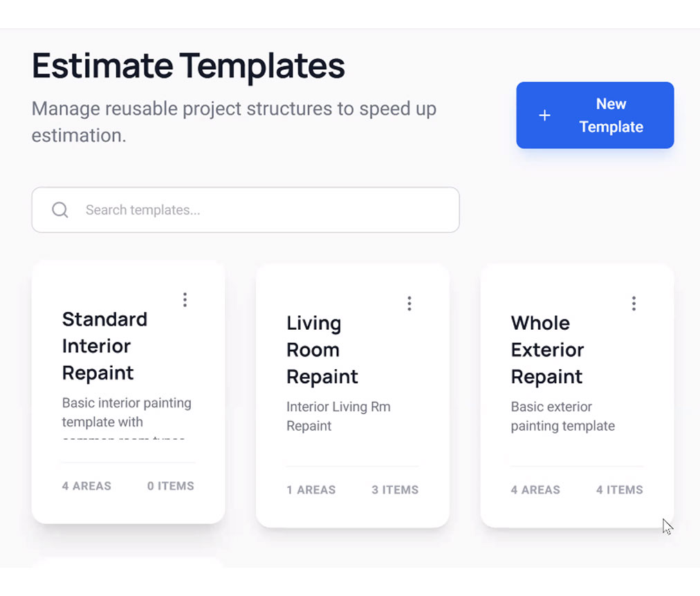
Task: Click the description 'Interior Living Rm Repaint'
Action: pos(338,416)
